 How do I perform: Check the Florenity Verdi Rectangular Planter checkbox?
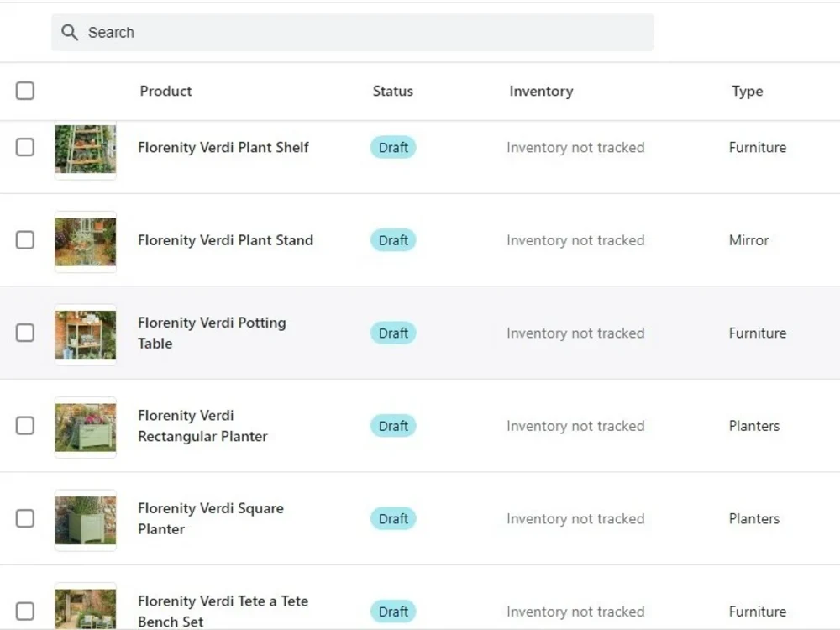(25, 426)
